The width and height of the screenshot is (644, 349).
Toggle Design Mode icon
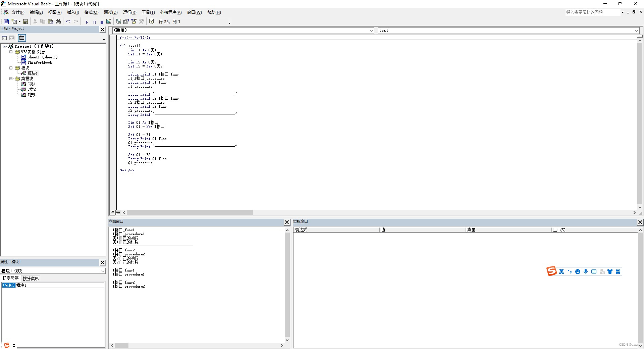tap(109, 21)
